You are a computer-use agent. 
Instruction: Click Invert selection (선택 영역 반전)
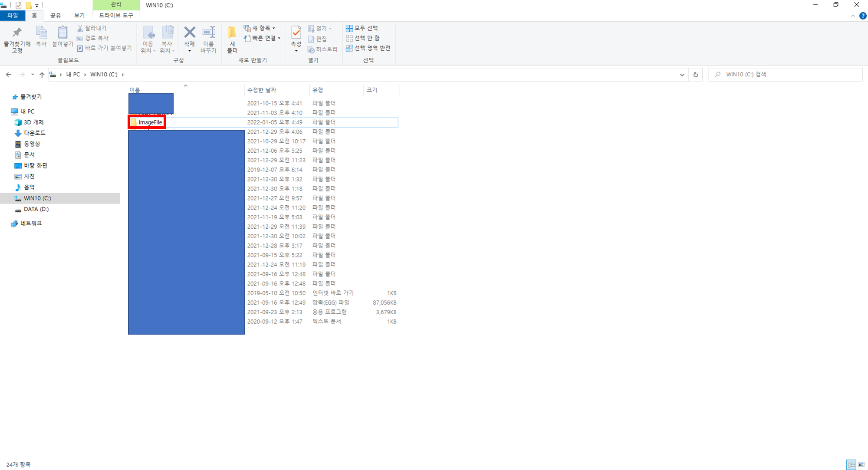pyautogui.click(x=368, y=48)
